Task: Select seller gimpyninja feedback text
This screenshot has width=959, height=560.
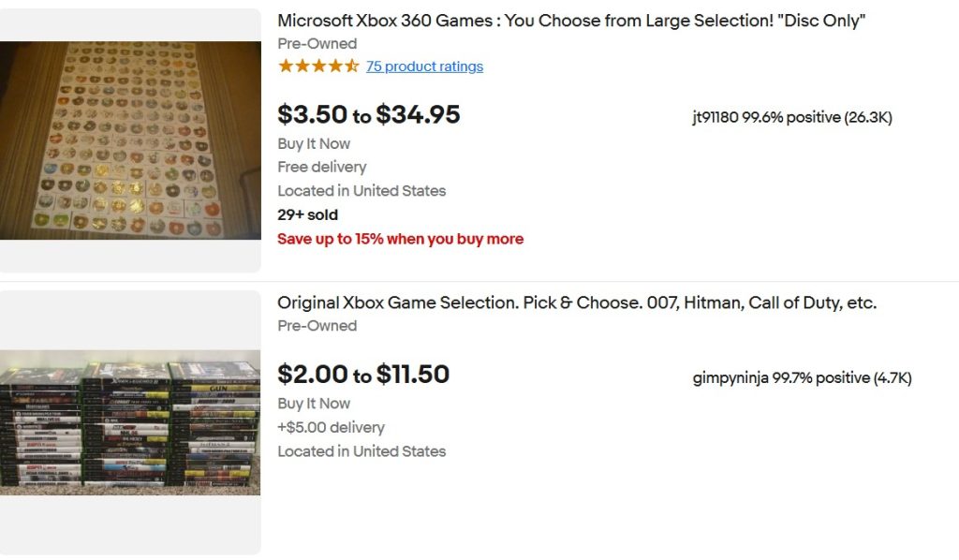Action: (x=802, y=378)
